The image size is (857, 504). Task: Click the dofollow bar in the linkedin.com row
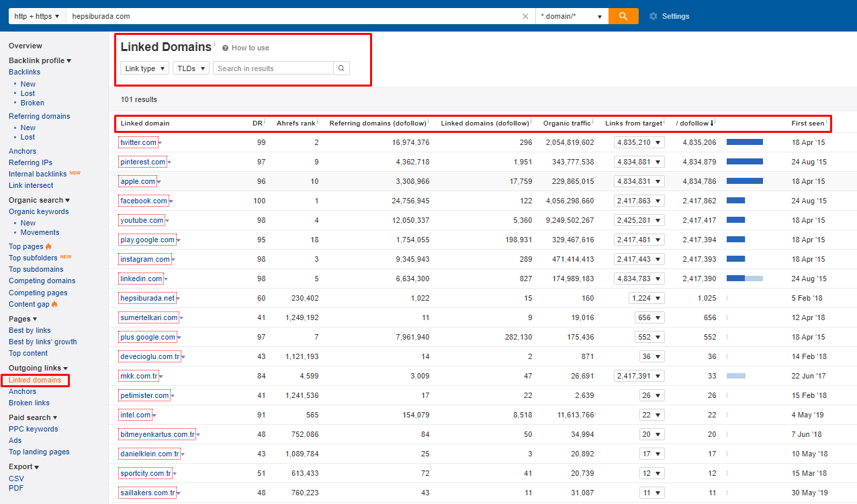pos(745,279)
